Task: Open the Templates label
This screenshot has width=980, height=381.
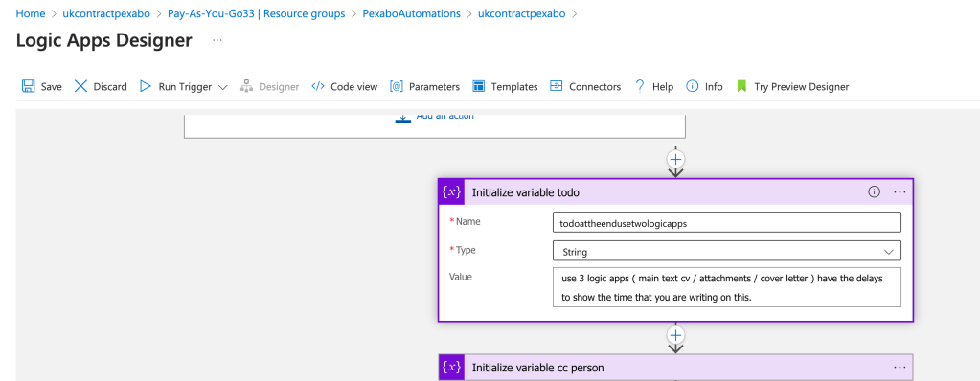Action: 514,87
